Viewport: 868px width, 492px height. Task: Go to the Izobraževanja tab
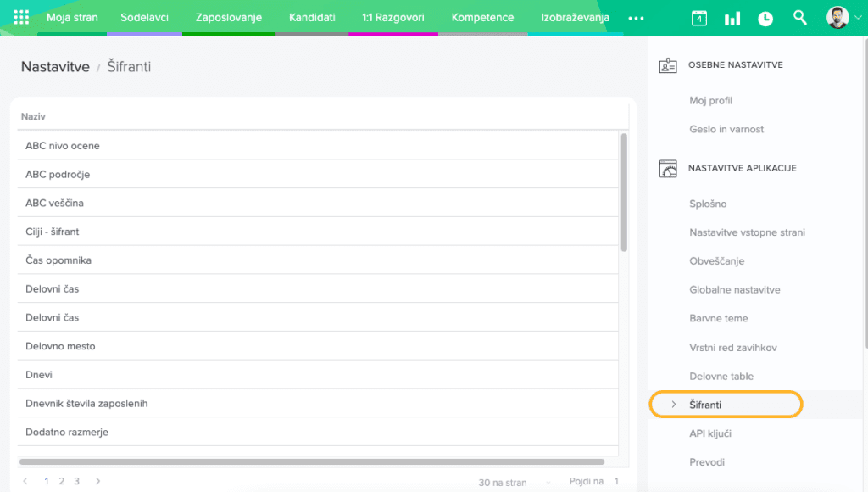point(575,18)
